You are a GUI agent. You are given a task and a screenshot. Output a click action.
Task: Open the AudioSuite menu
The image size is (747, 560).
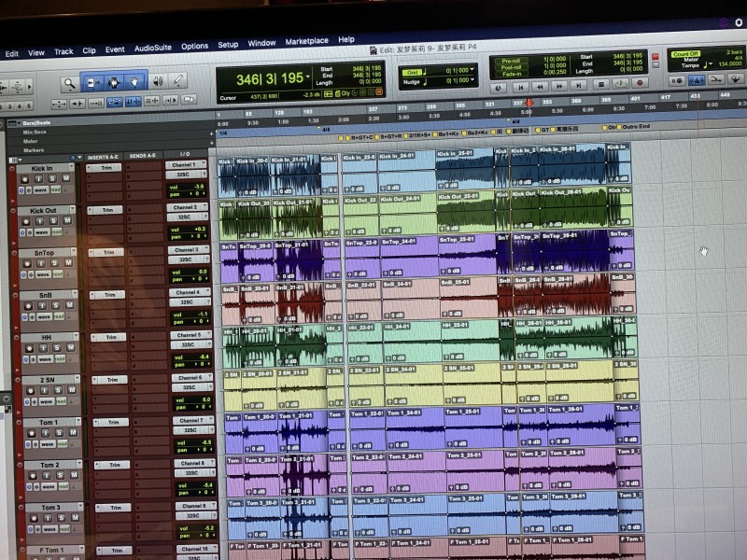[x=153, y=48]
